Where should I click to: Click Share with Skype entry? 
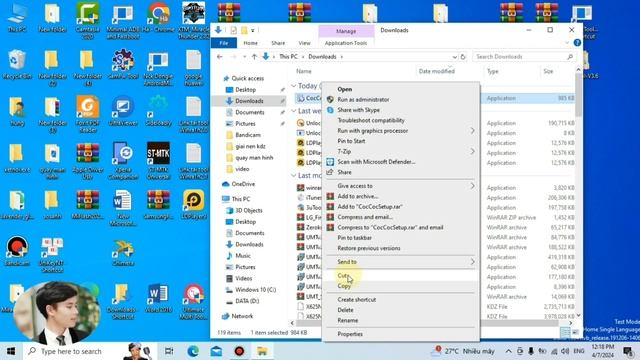click(401, 110)
